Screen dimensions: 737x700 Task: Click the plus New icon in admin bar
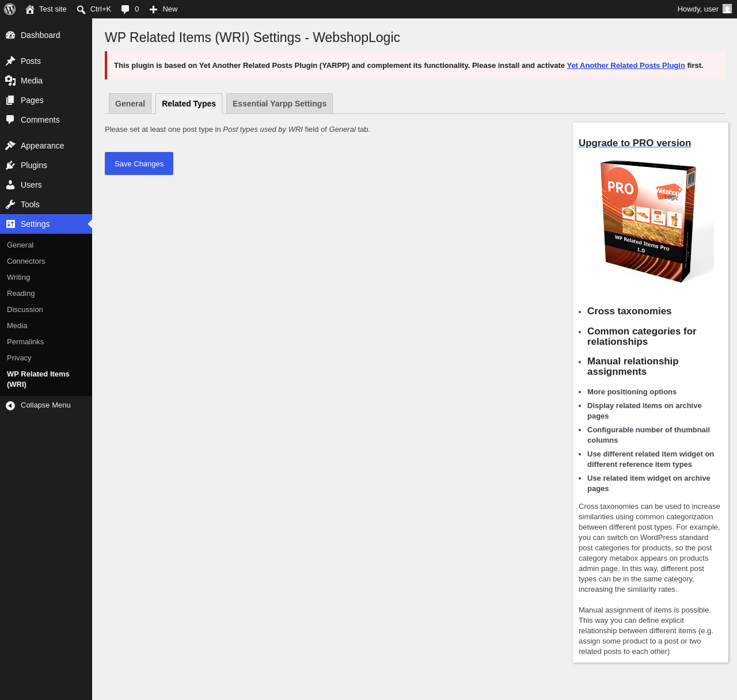(153, 9)
